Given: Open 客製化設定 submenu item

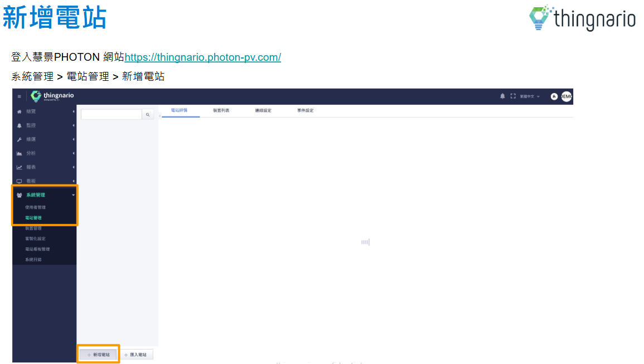Looking at the screenshot, I should click(x=35, y=239).
